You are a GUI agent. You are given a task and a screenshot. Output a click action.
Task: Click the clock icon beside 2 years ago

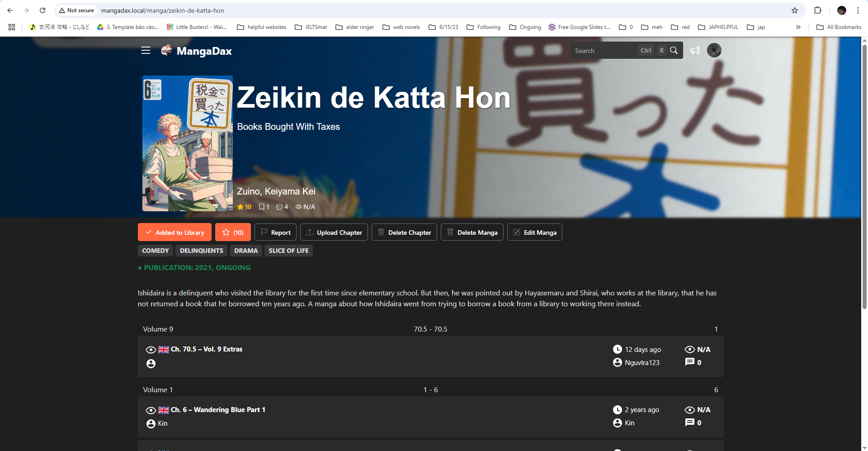click(618, 410)
